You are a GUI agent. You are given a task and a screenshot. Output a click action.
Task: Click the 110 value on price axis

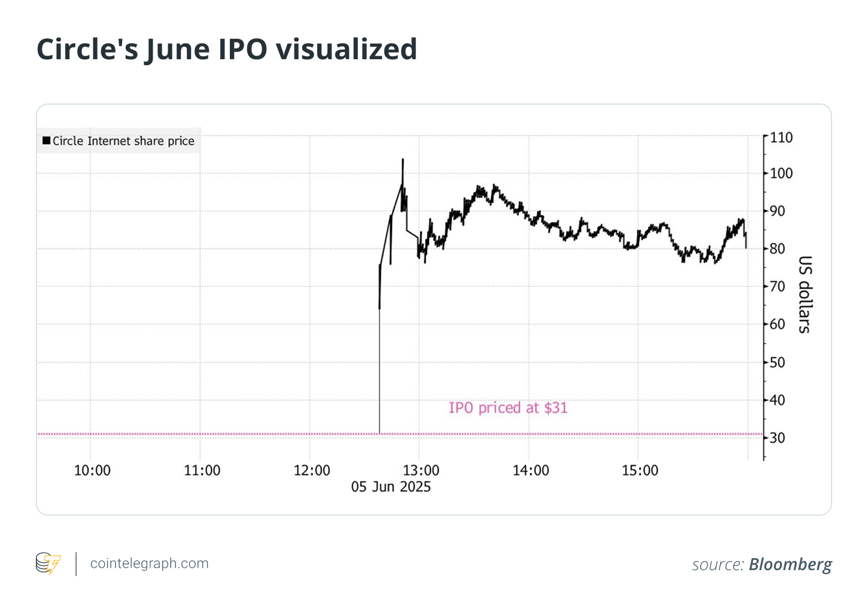pyautogui.click(x=781, y=138)
